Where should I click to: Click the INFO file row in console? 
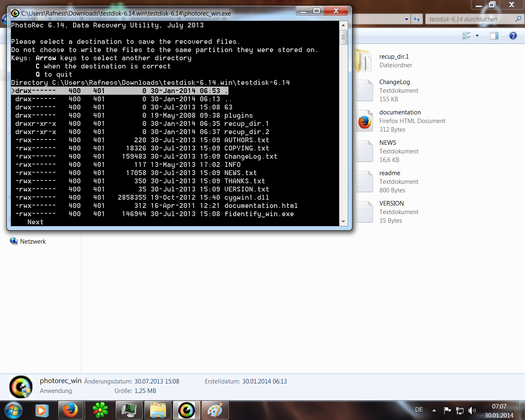tap(128, 164)
